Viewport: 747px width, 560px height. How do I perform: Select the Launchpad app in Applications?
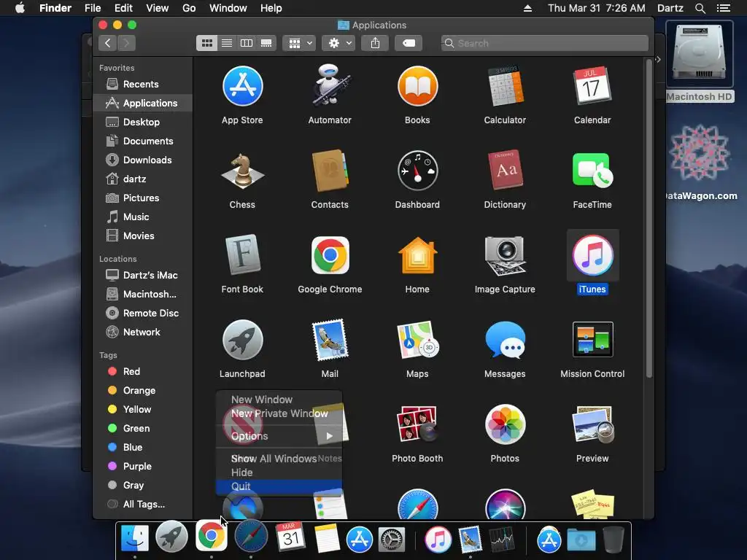[242, 340]
